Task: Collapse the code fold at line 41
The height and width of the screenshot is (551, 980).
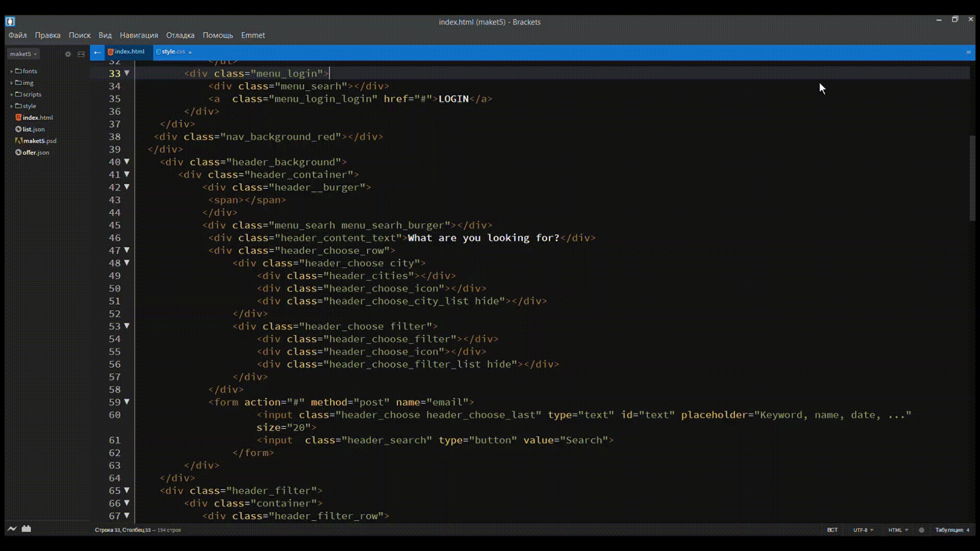Action: point(127,174)
